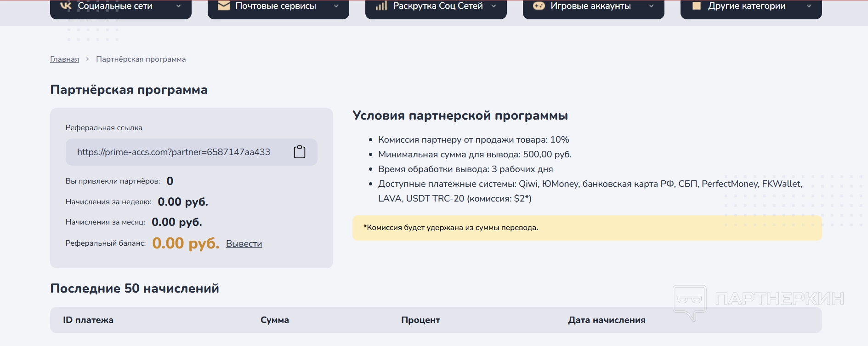The height and width of the screenshot is (346, 868).
Task: Expand the Игровые аккаунты dropdown arrow
Action: point(652,6)
